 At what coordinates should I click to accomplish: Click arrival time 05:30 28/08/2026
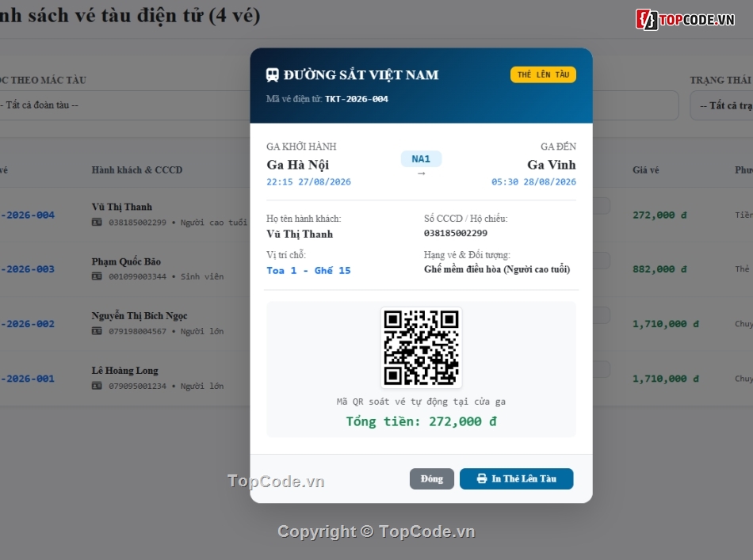533,182
